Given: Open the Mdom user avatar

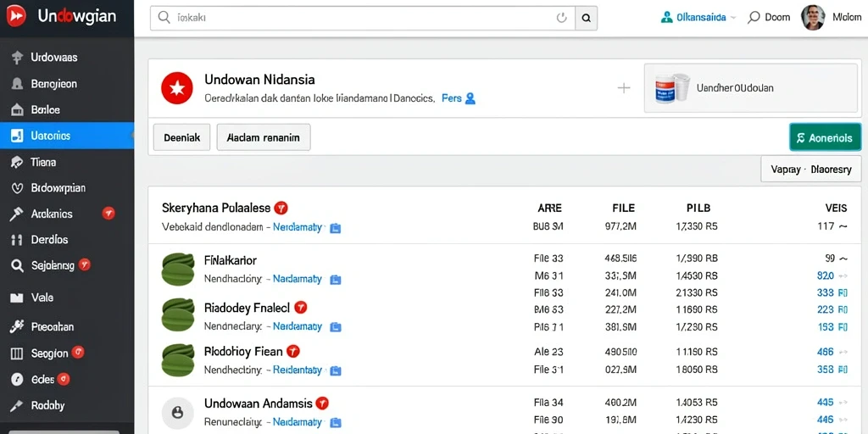Looking at the screenshot, I should point(812,18).
